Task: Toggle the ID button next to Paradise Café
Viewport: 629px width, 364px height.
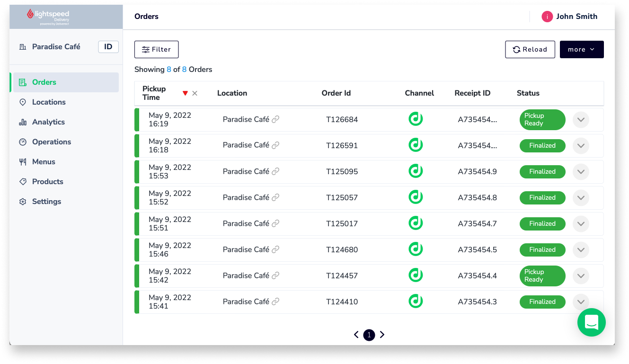Action: (108, 47)
